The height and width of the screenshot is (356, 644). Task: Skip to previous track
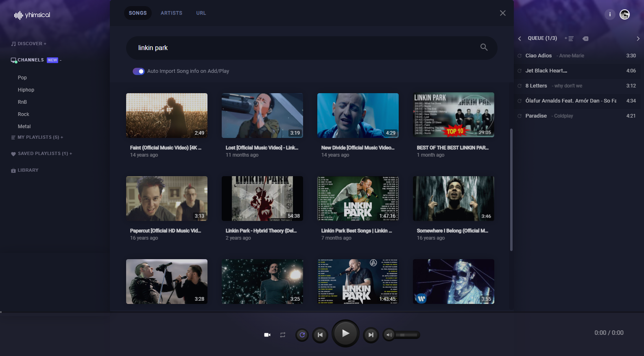(320, 335)
